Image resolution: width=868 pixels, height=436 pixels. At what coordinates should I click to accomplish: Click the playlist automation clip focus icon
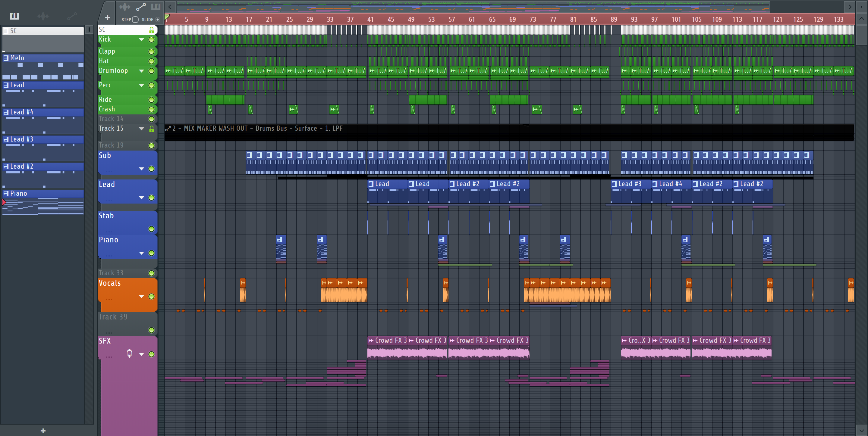(x=141, y=7)
